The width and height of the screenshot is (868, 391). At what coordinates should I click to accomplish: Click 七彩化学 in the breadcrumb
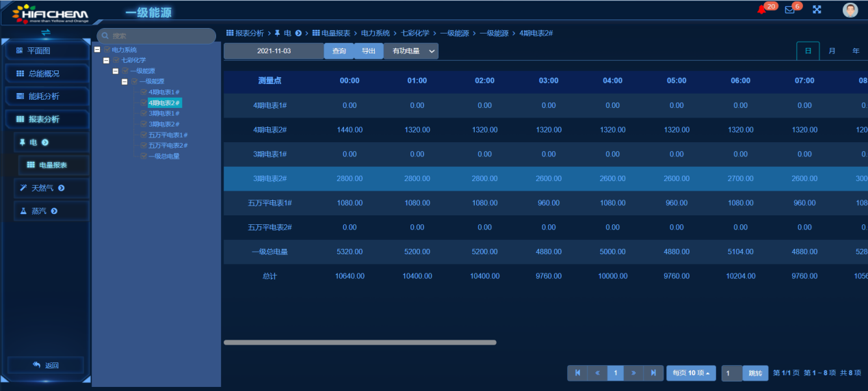point(415,33)
